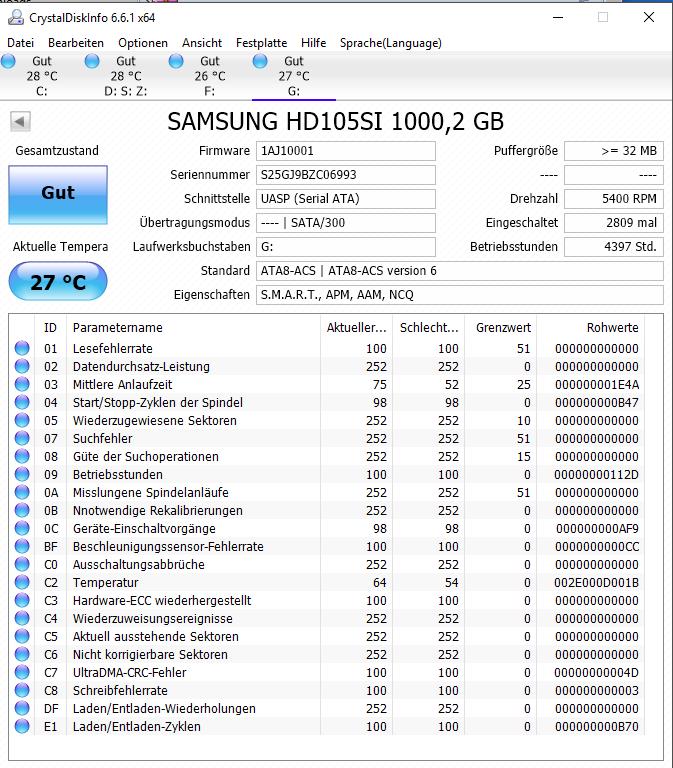Image resolution: width=673 pixels, height=768 pixels.
Task: Click status orb of Laden/Entladen-Zyklen row
Action: [x=22, y=726]
